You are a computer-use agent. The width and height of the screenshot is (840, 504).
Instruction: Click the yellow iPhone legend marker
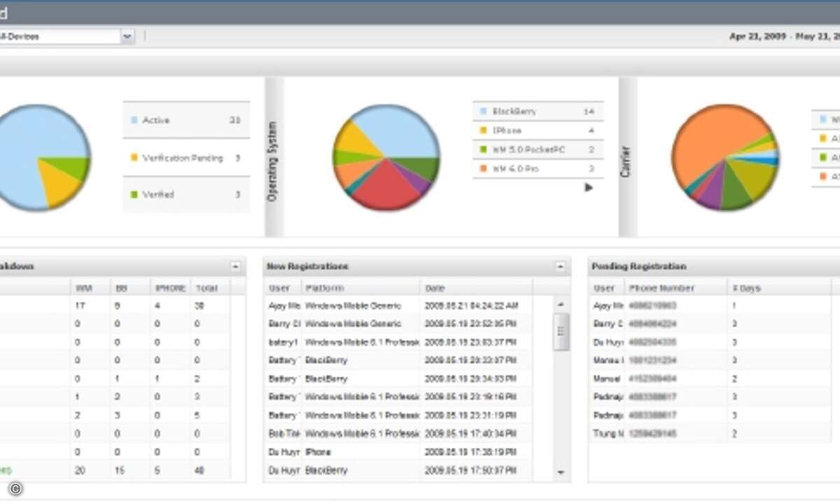[x=482, y=130]
